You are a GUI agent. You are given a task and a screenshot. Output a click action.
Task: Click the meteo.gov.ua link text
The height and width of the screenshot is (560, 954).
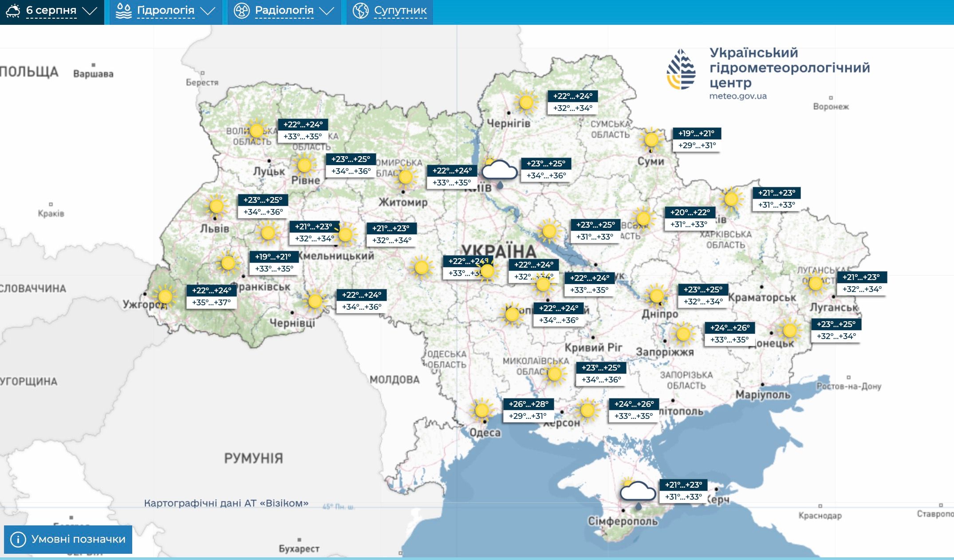pos(738,96)
